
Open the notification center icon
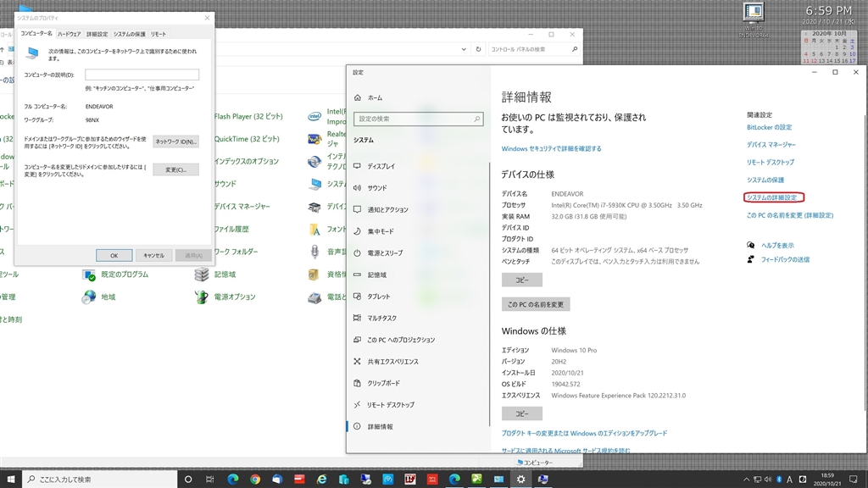(853, 480)
